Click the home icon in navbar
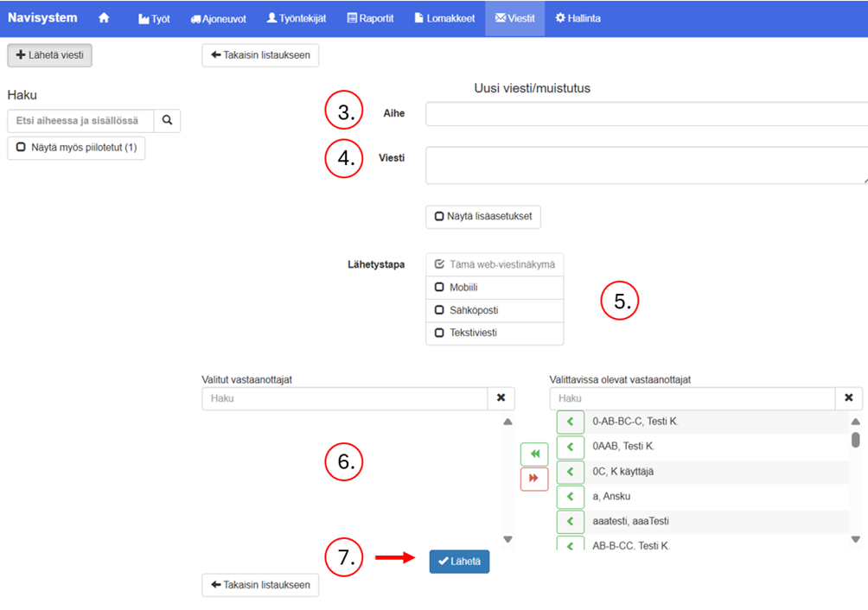The image size is (868, 610). tap(104, 18)
